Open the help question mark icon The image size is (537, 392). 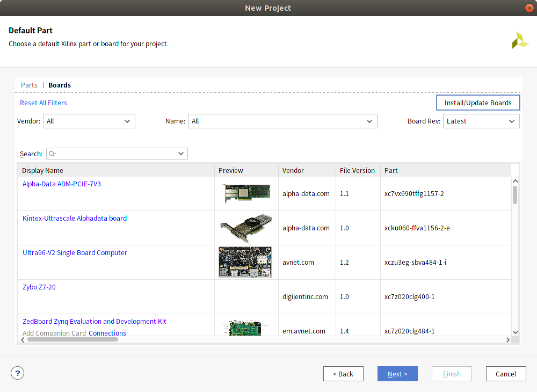pos(18,373)
